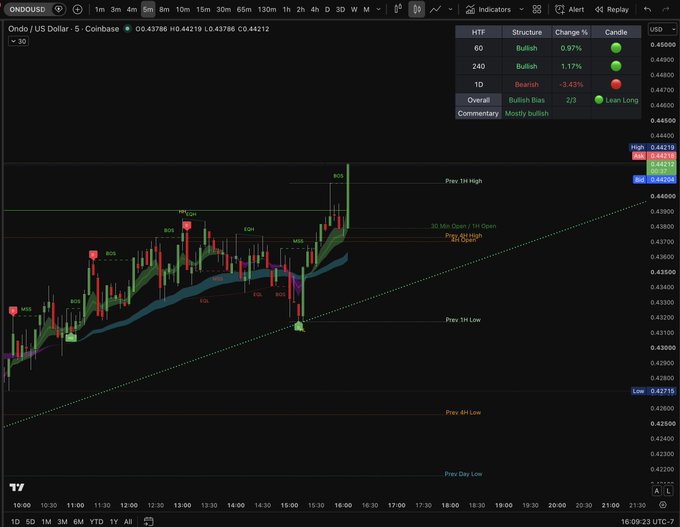Open the Indicators menu
Image resolution: width=680 pixels, height=527 pixels.
(x=488, y=9)
